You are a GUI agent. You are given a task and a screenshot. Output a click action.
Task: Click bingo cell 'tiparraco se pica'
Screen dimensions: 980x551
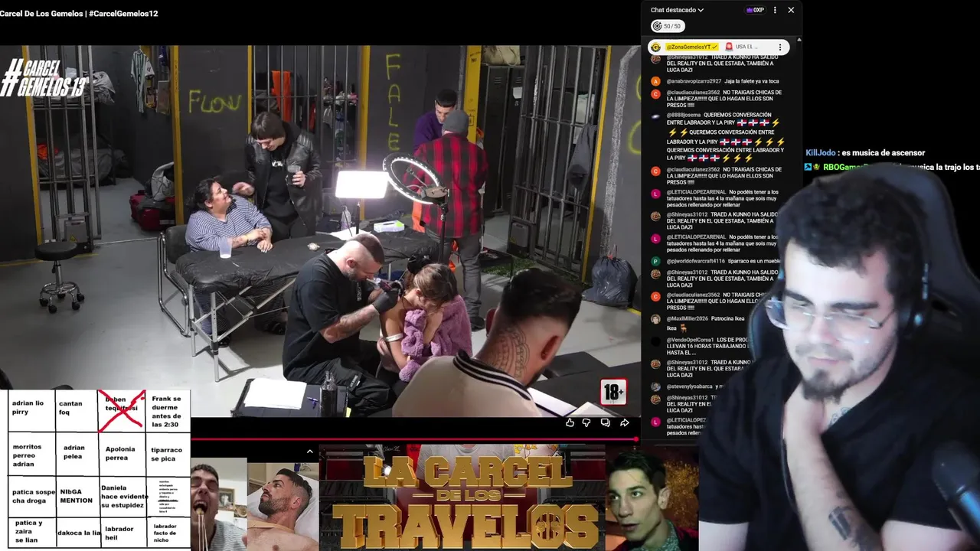[x=167, y=455]
